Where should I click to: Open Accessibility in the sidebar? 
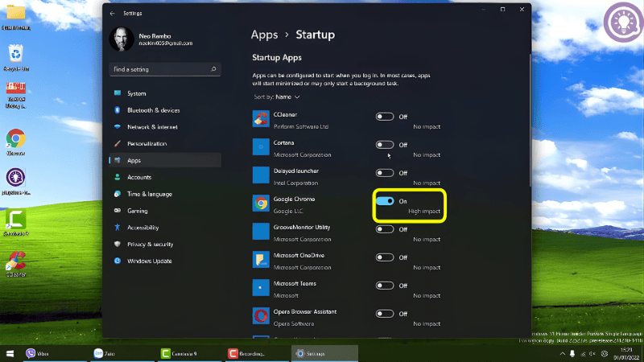pyautogui.click(x=165, y=228)
